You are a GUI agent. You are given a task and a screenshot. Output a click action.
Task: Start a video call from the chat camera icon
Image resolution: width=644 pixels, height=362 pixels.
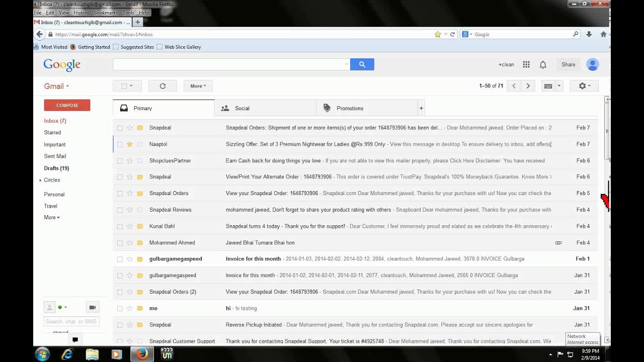point(92,307)
